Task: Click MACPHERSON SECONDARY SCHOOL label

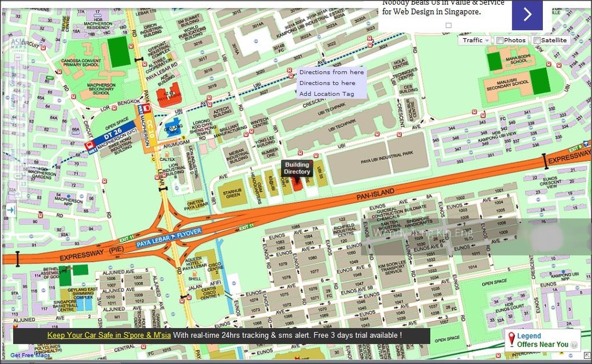Action: point(101,89)
